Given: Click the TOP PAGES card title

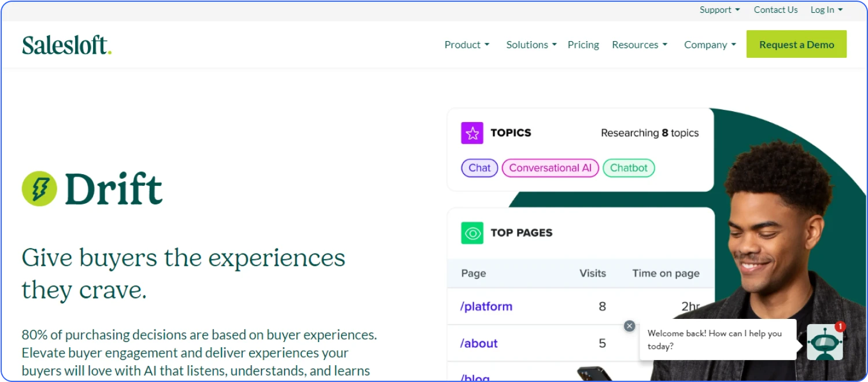Looking at the screenshot, I should click(x=521, y=233).
